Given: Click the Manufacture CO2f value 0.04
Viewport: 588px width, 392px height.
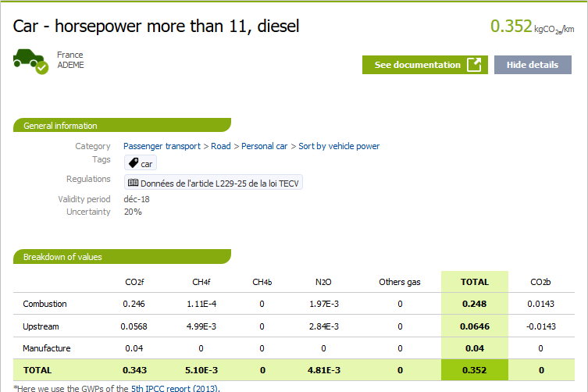Looking at the screenshot, I should [x=134, y=348].
